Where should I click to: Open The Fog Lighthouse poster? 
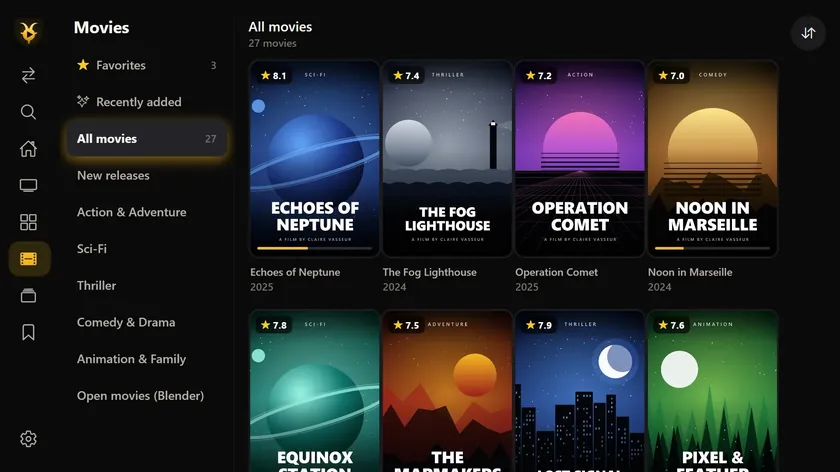pyautogui.click(x=447, y=159)
